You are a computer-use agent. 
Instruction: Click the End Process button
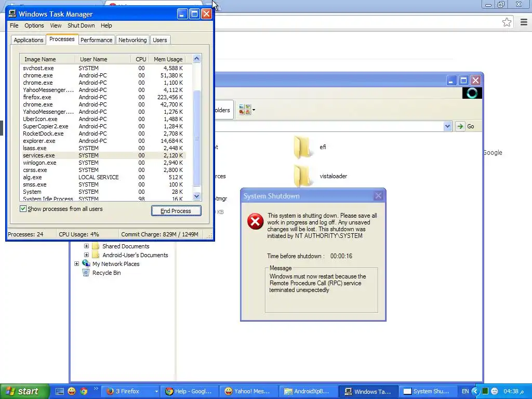pos(176,211)
